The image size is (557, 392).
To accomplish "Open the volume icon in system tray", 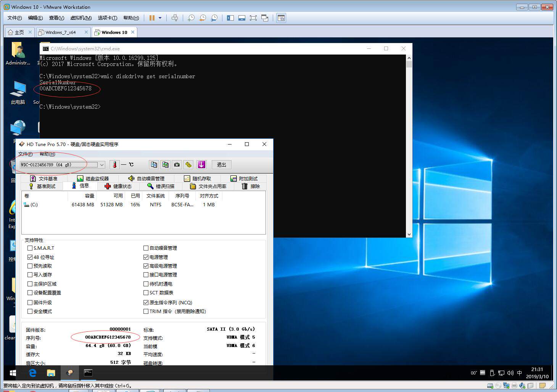I will click(x=510, y=373).
